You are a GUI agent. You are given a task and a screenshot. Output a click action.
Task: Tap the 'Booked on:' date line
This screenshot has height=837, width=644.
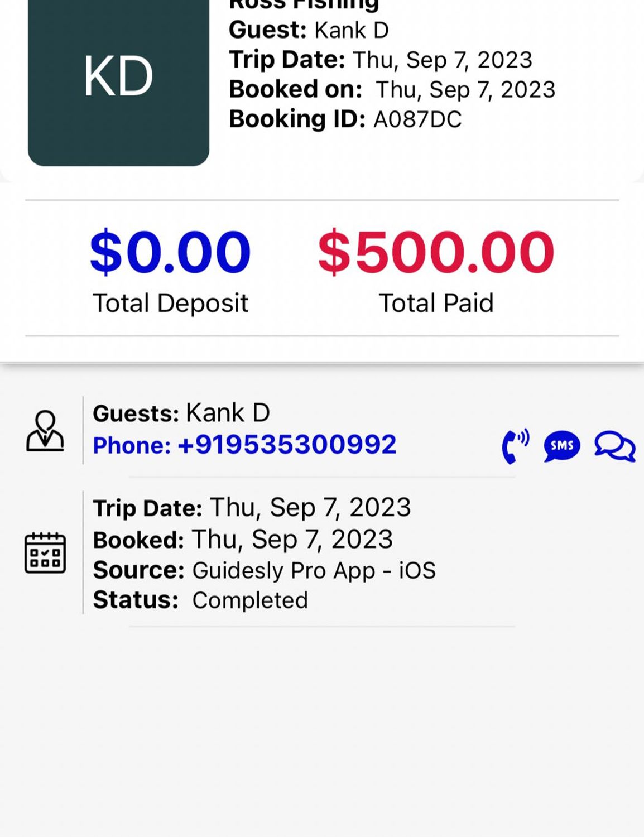click(x=392, y=89)
